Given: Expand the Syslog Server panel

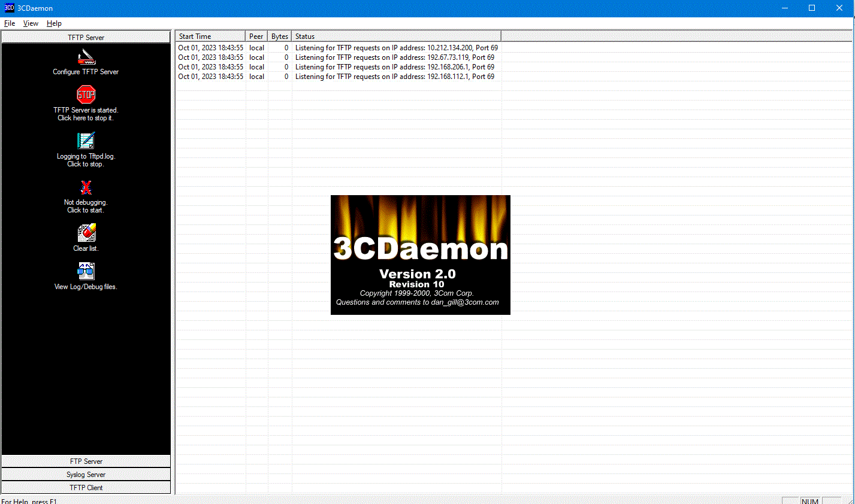Looking at the screenshot, I should click(x=86, y=475).
